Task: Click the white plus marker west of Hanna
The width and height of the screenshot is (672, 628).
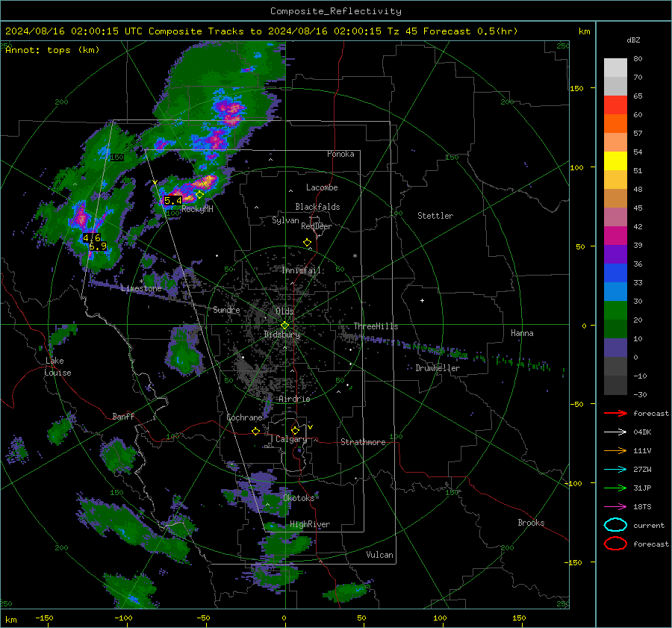Action: 422,300
